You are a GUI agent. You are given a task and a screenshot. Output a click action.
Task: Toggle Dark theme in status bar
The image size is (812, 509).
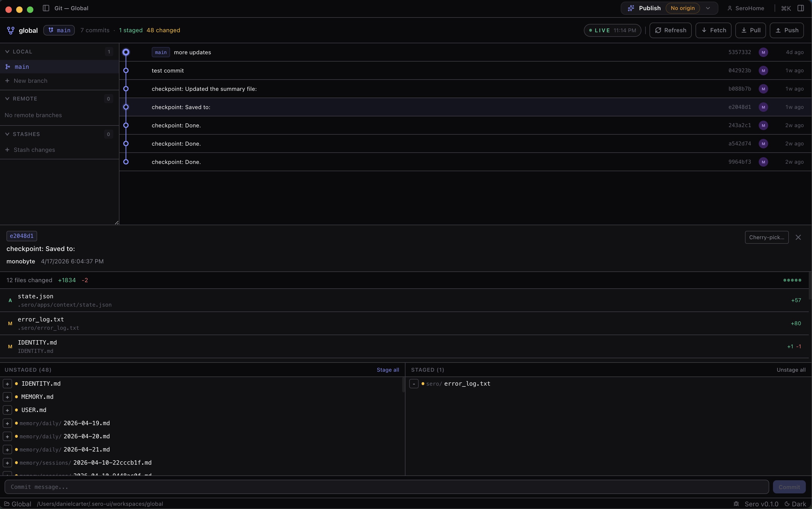pyautogui.click(x=795, y=504)
